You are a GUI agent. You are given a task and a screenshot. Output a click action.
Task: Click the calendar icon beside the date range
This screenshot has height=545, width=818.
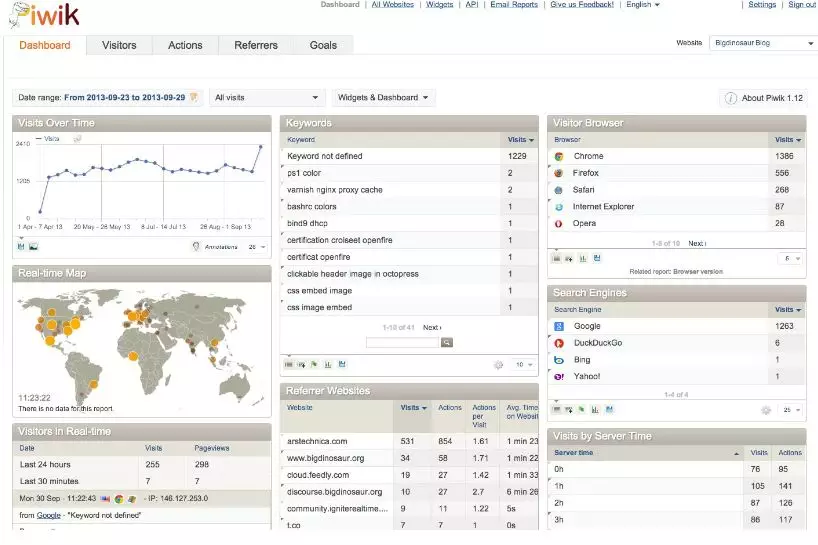click(x=194, y=97)
